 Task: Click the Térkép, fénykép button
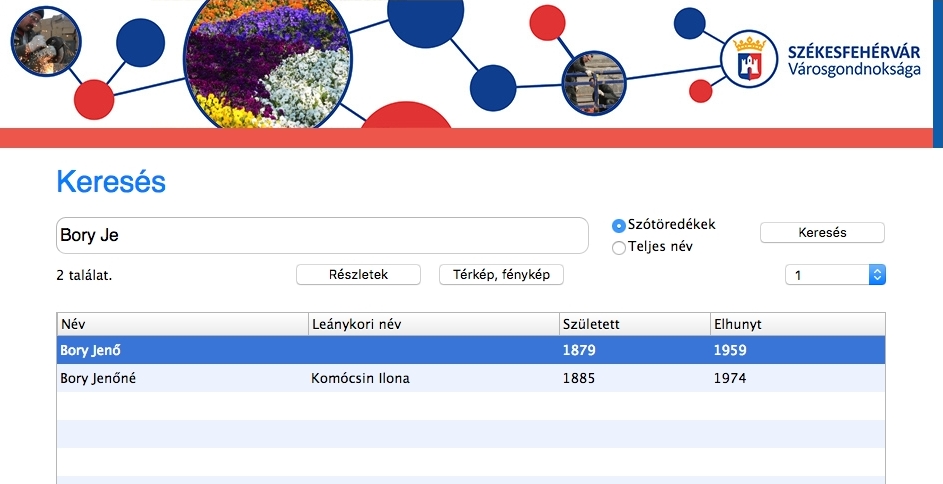tap(501, 275)
